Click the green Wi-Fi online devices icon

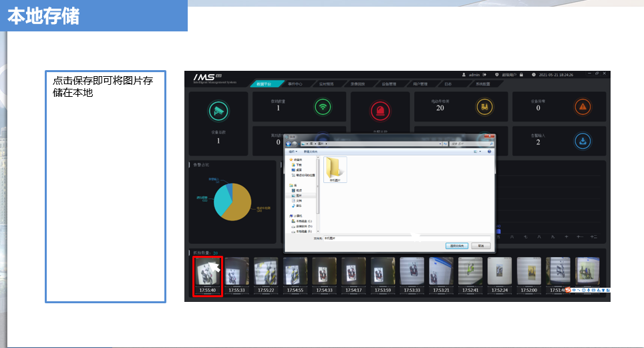click(x=323, y=106)
